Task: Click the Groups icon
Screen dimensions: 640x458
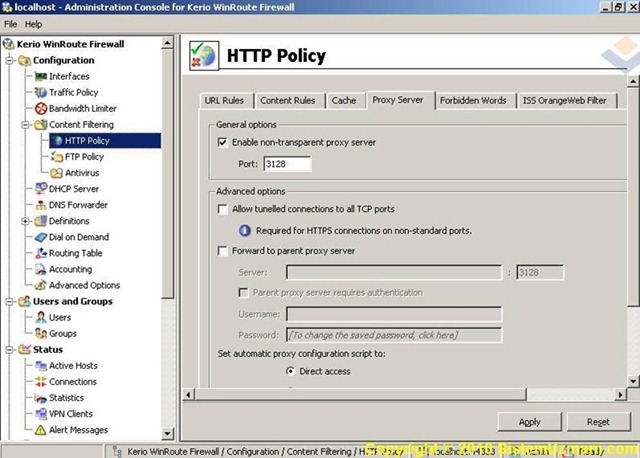Action: coord(40,333)
